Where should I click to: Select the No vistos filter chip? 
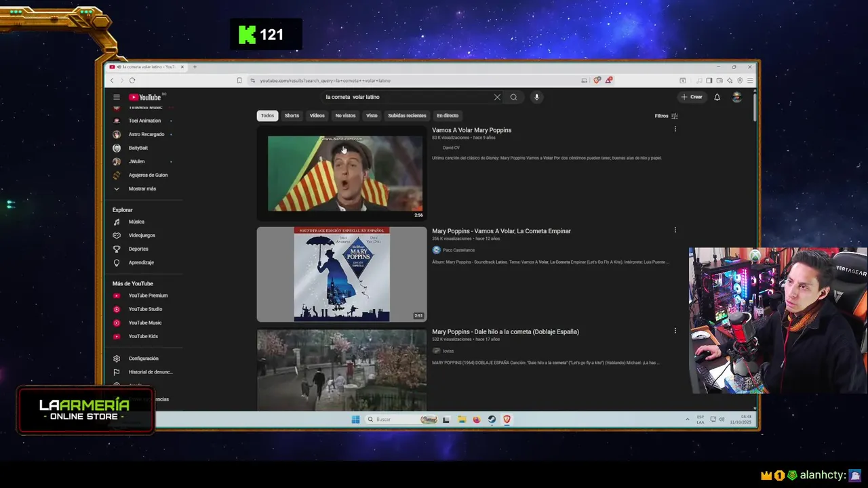pos(345,115)
